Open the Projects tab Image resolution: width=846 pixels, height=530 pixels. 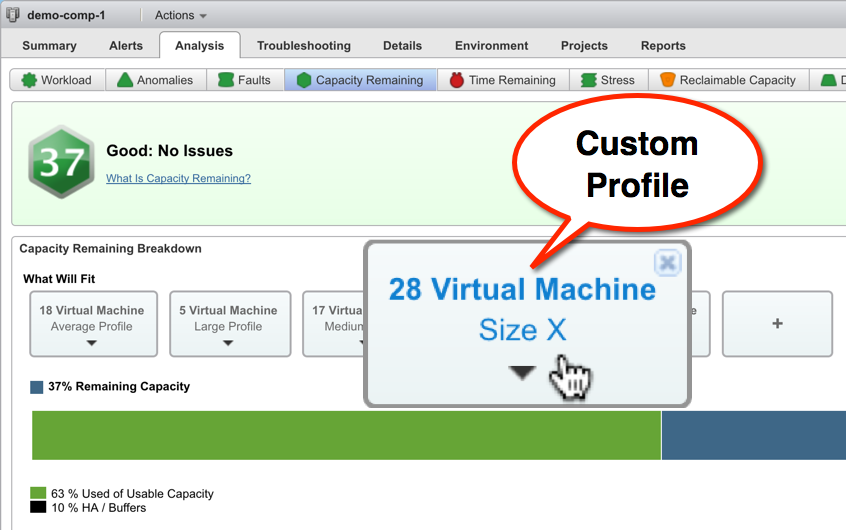[584, 46]
